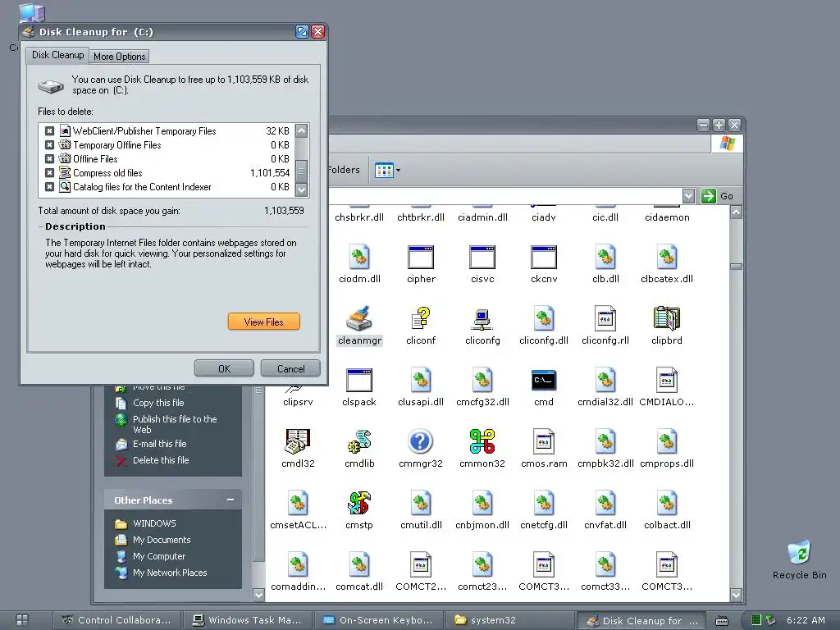The image size is (840, 630).
Task: Select the ckcnv program icon
Action: 544,257
